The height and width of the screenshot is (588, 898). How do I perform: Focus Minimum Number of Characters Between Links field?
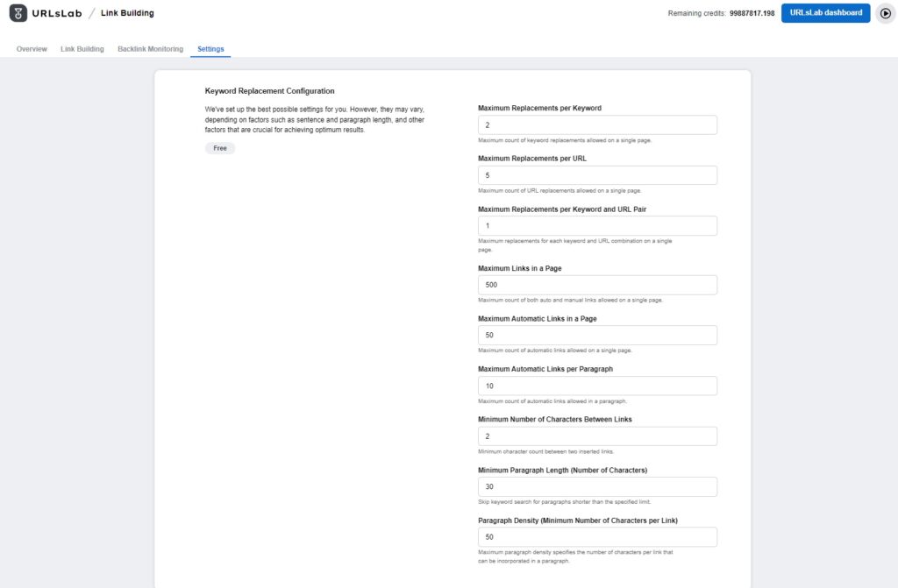(597, 436)
